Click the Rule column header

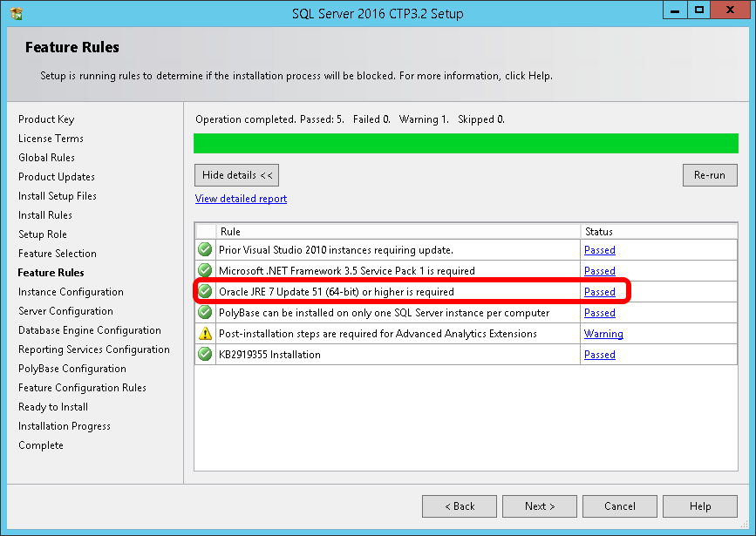click(x=398, y=231)
